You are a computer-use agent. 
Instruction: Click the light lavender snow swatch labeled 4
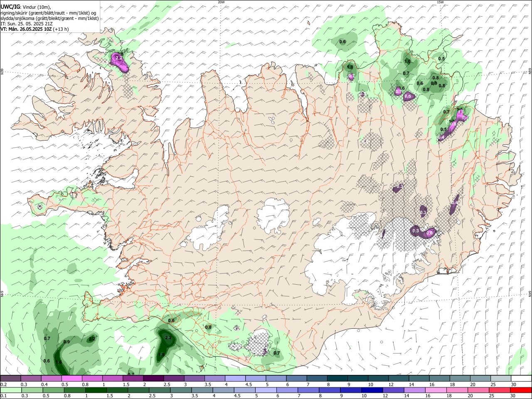pyautogui.click(x=235, y=379)
